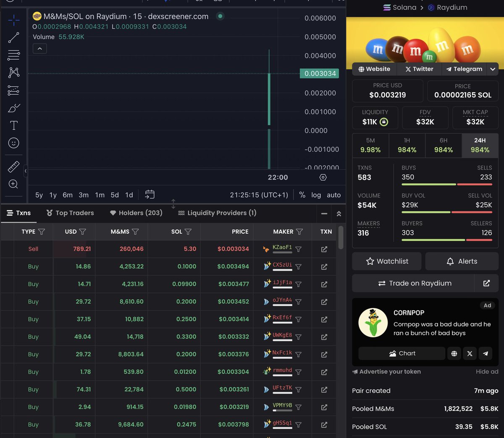Screen dimensions: 504x438
Task: Open Raydium trade in external window
Action: 486,283
